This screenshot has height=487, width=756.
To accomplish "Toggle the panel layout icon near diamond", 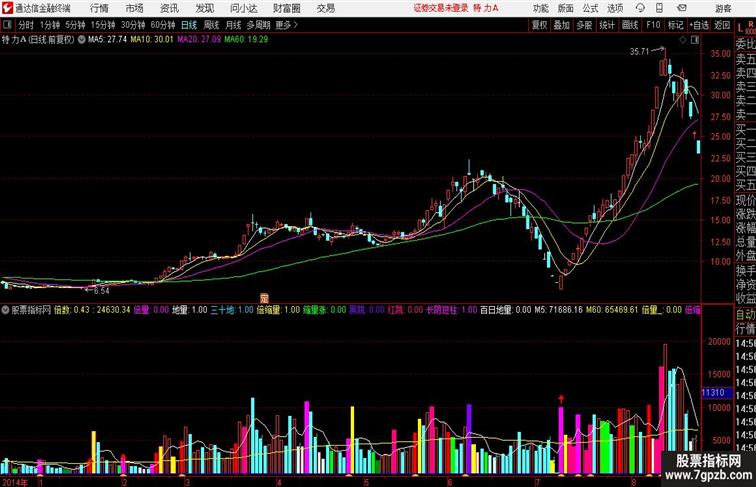I will coord(695,40).
